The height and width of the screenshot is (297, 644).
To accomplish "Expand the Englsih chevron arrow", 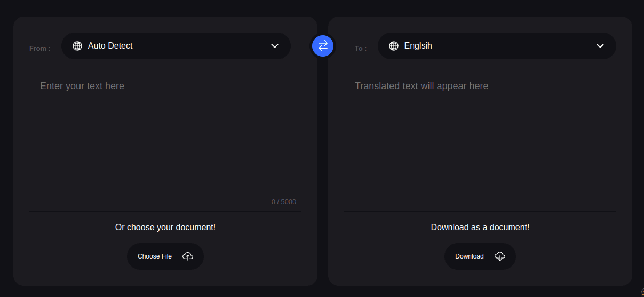I will click(600, 46).
